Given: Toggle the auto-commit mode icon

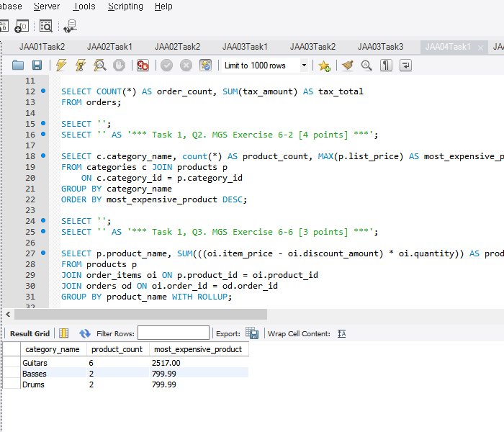Looking at the screenshot, I should coord(206,66).
